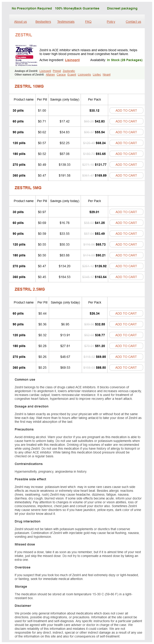The width and height of the screenshot is (154, 644).
Task: Open the Ecapril link
Action: (72, 74)
